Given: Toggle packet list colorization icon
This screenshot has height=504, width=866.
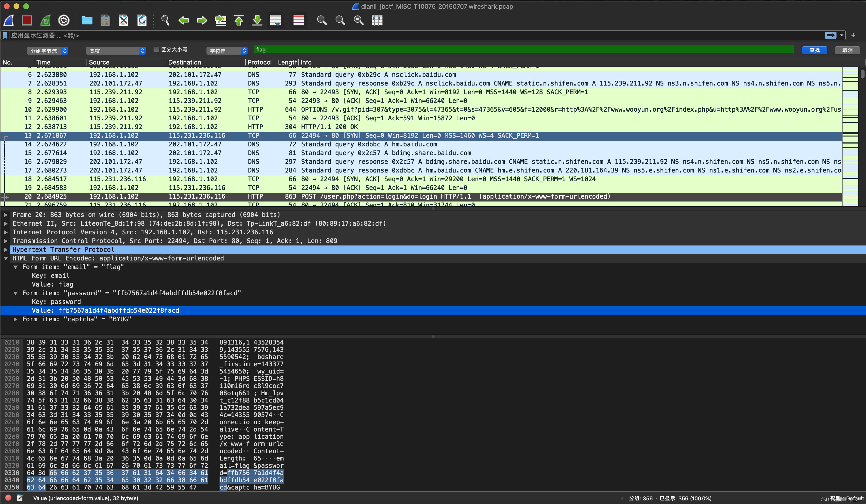Looking at the screenshot, I should [x=299, y=21].
